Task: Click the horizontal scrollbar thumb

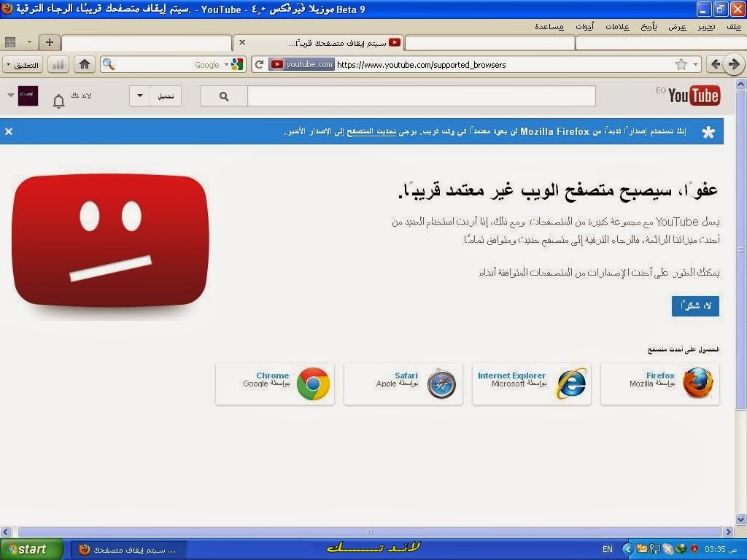Action: click(x=369, y=532)
